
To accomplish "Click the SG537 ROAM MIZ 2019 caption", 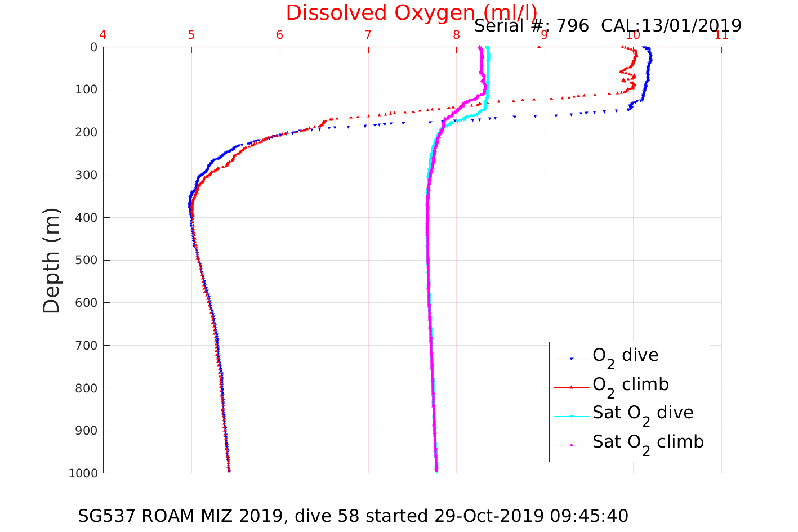I will click(x=353, y=516).
